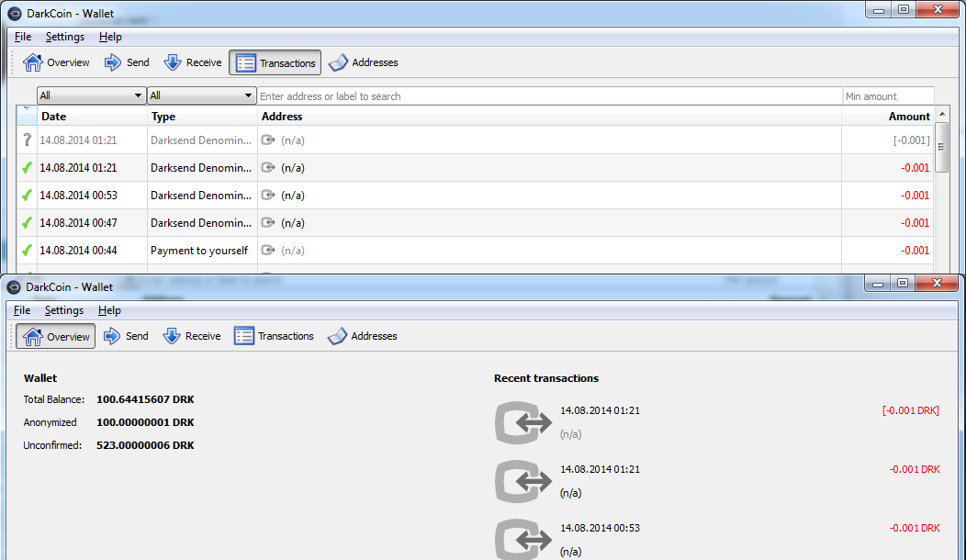This screenshot has width=966, height=560.
Task: Select the Payment to yourself type cell
Action: coord(202,251)
